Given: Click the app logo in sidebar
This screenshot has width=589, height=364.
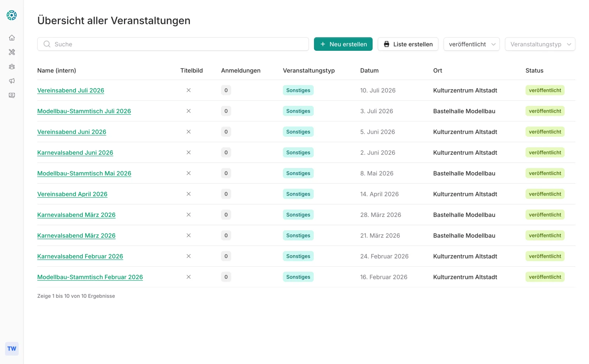Looking at the screenshot, I should [x=12, y=15].
